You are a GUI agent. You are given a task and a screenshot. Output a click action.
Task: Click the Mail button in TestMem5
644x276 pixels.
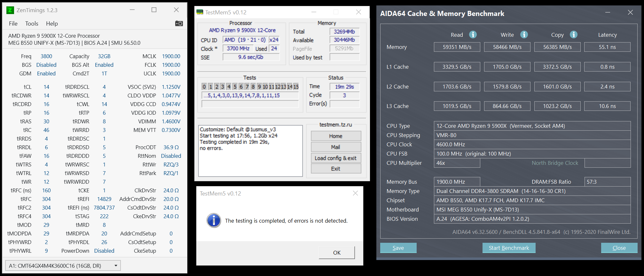pos(336,147)
